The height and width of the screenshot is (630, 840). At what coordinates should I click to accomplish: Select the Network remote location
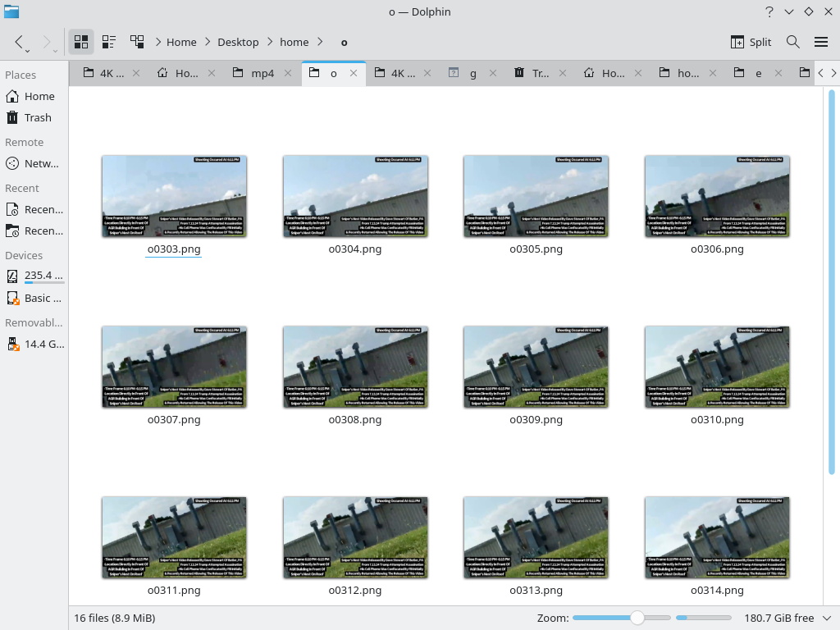pyautogui.click(x=41, y=163)
